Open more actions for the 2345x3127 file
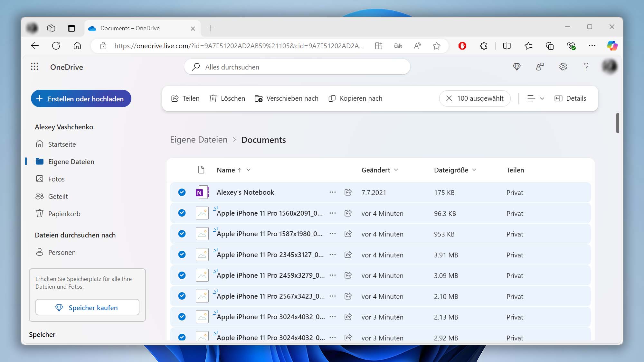The image size is (644, 362). pos(333,255)
